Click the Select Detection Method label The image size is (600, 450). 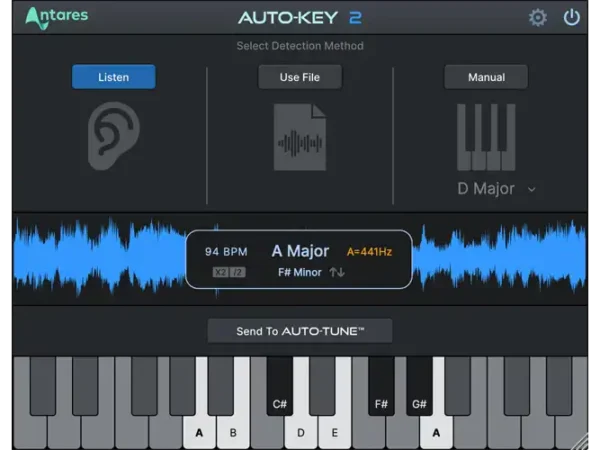point(300,46)
